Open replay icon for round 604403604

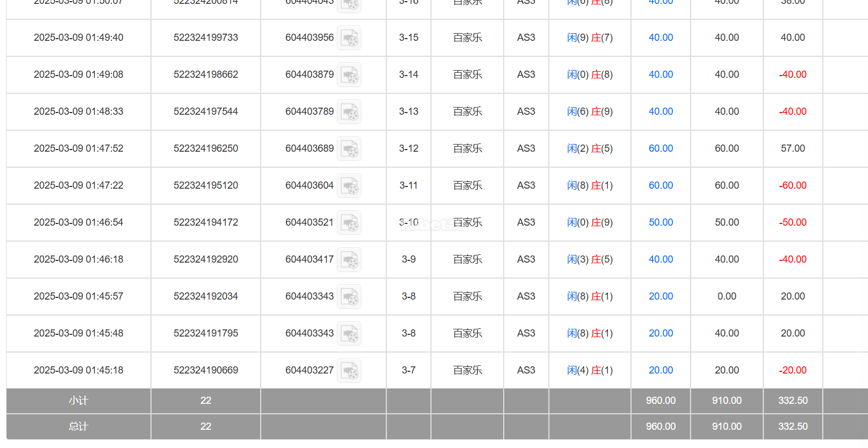(x=349, y=186)
